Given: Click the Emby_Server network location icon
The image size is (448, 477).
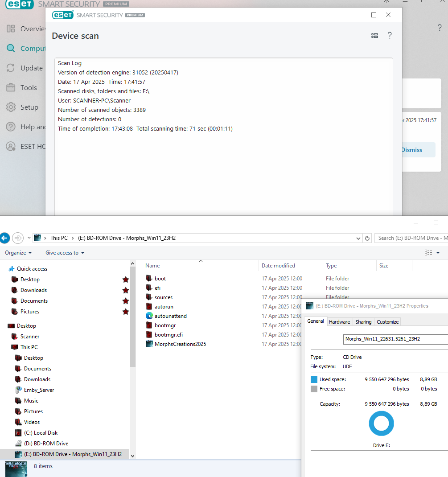Looking at the screenshot, I should (x=18, y=390).
